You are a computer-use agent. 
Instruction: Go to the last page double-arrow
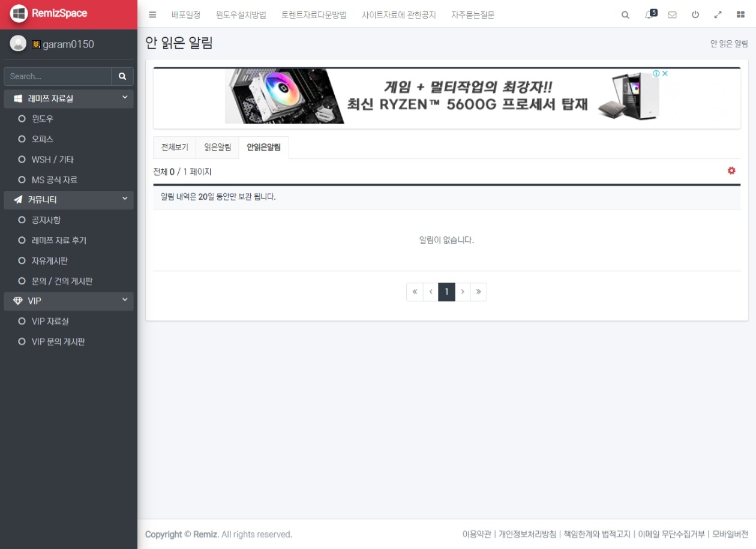coord(479,292)
